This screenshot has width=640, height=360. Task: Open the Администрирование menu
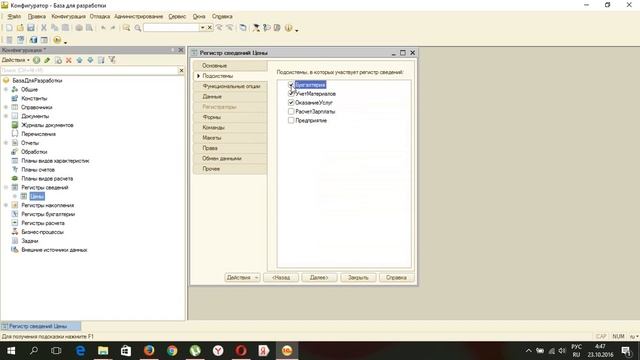(x=138, y=16)
